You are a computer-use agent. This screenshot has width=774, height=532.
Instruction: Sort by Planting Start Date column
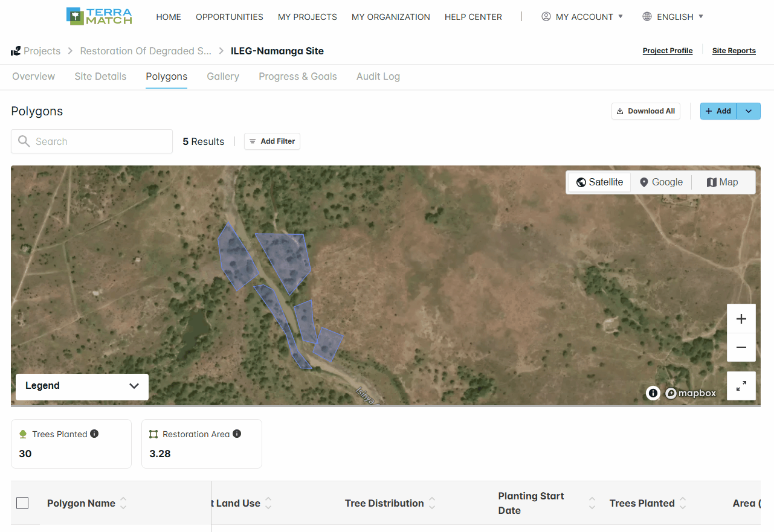point(592,503)
